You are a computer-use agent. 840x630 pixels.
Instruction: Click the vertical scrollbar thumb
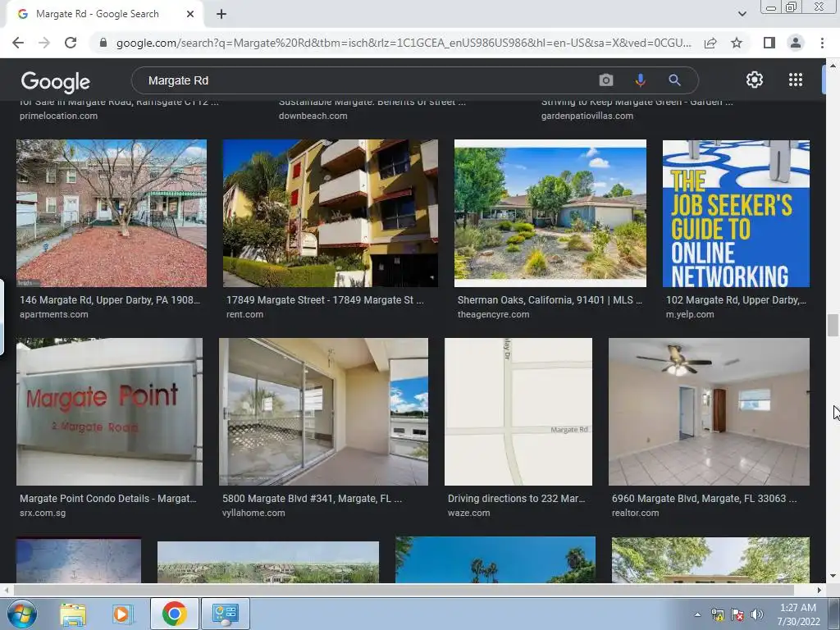coord(833,325)
